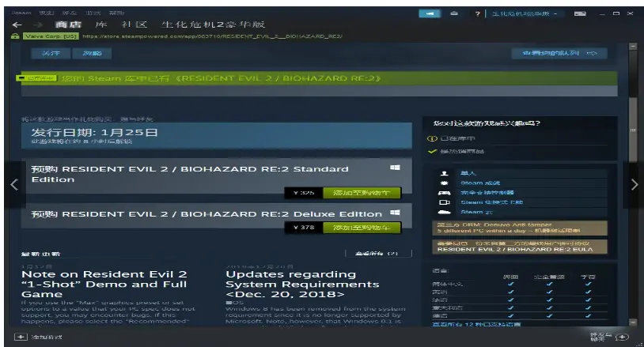Click the green checkmark status icon

click(x=432, y=151)
